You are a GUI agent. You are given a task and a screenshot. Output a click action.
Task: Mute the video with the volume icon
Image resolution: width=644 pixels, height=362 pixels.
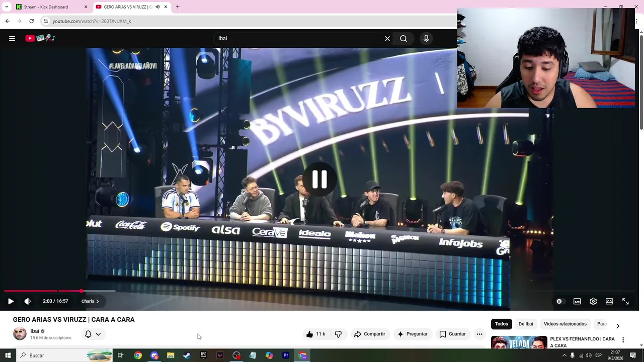28,301
